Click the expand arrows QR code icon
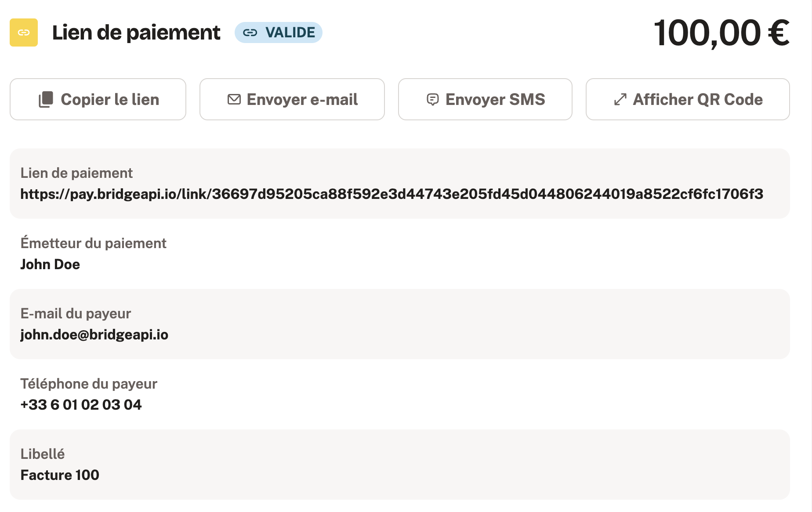812x512 pixels. [x=620, y=99]
